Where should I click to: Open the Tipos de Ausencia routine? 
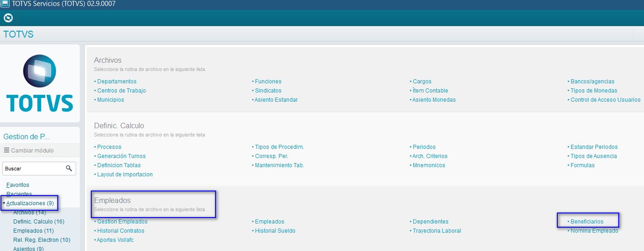click(x=594, y=156)
